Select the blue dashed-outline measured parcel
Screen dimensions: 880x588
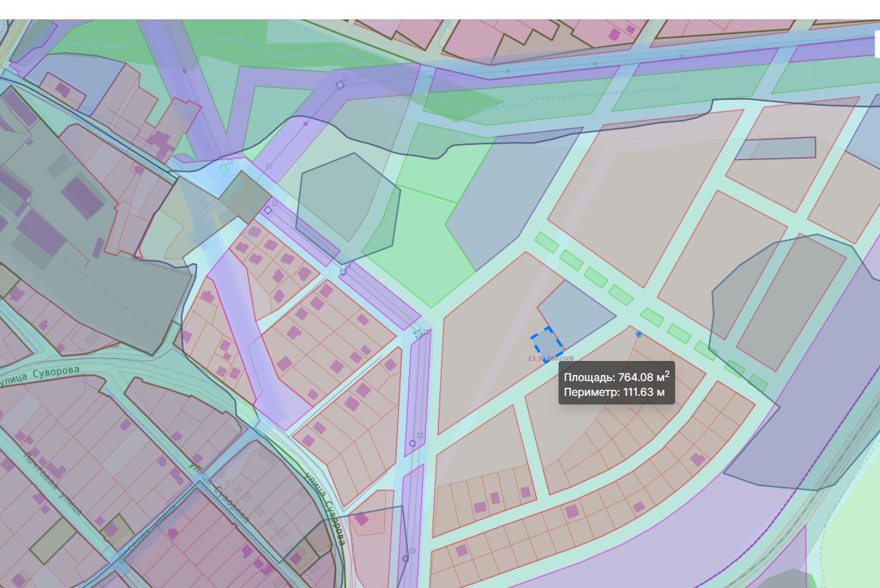pos(548,343)
